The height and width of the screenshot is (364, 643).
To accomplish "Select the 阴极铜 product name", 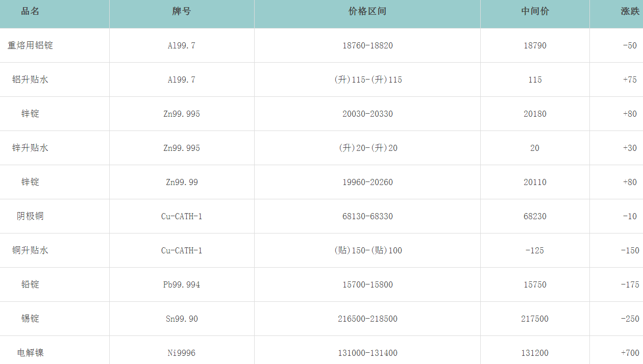I will tap(30, 216).
